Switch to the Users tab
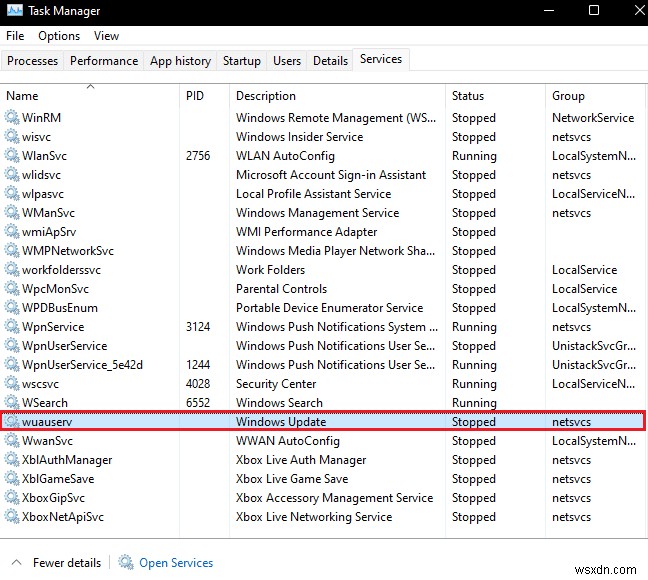The height and width of the screenshot is (580, 648). click(x=287, y=61)
